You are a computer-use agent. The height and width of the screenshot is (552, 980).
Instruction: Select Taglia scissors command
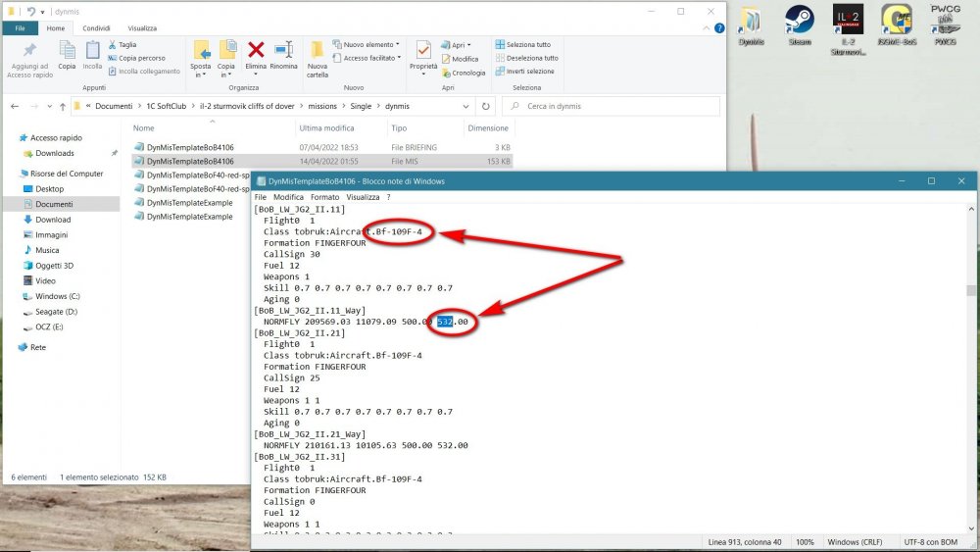(122, 44)
